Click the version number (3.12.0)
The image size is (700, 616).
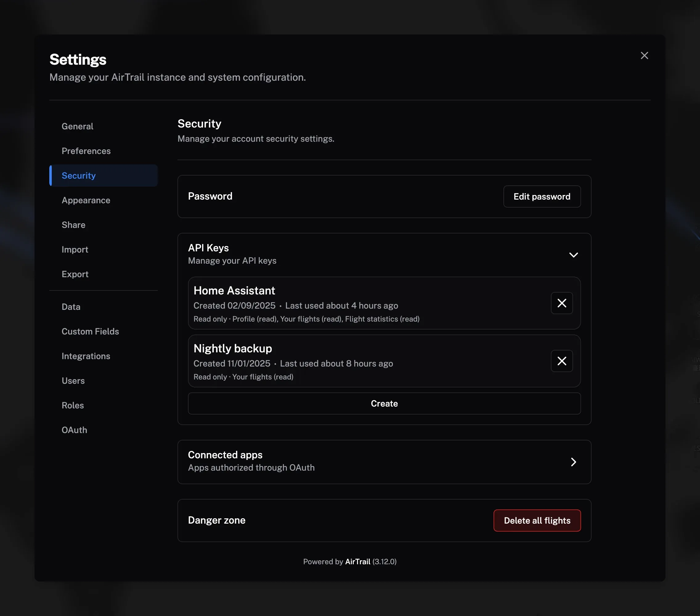pos(384,561)
